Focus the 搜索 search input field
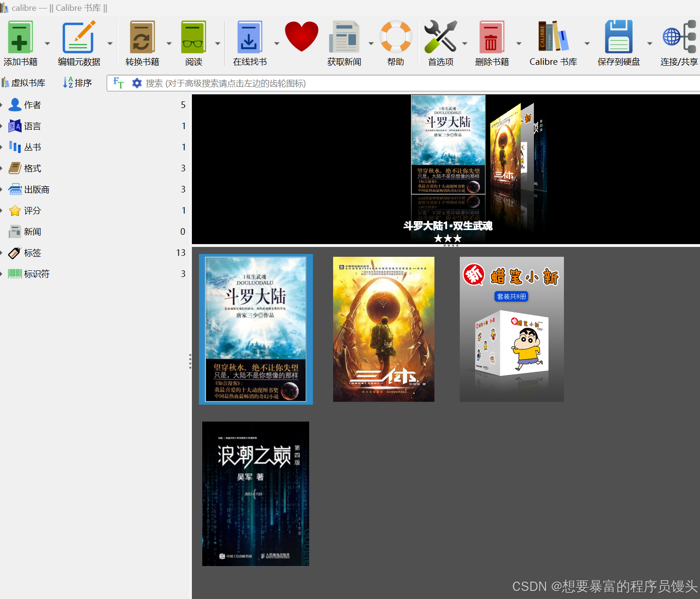Image resolution: width=700 pixels, height=599 pixels. pyautogui.click(x=422, y=83)
